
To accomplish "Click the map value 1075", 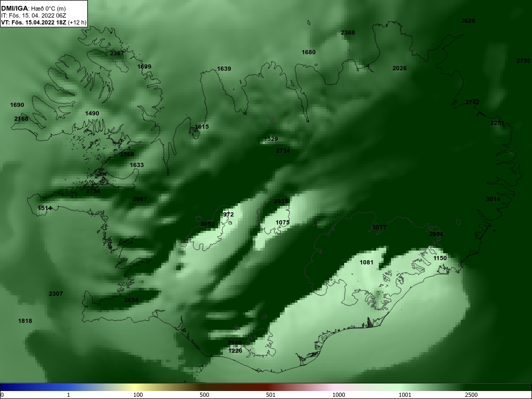I will 282,222.
